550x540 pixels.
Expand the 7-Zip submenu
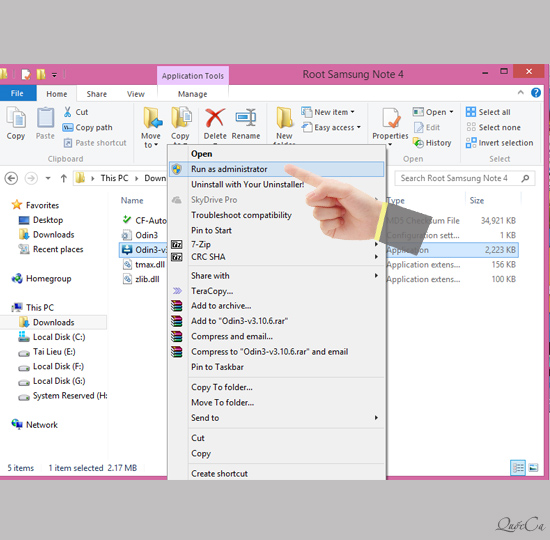(376, 244)
